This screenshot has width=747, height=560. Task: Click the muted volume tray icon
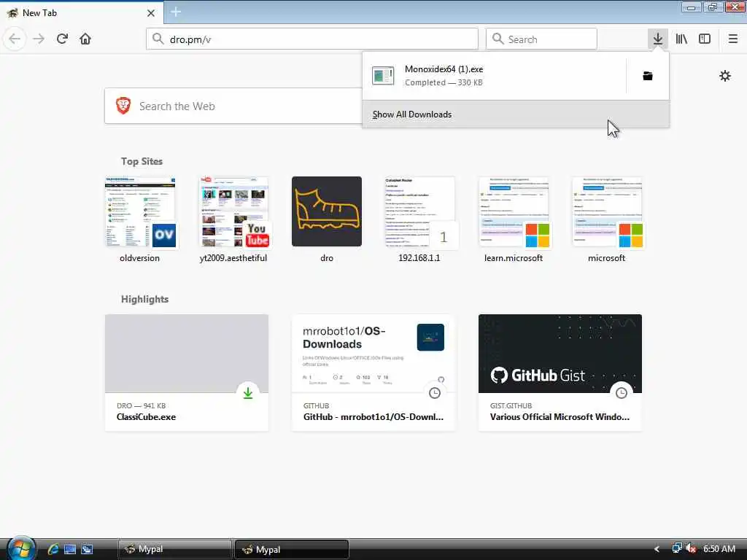coord(691,548)
